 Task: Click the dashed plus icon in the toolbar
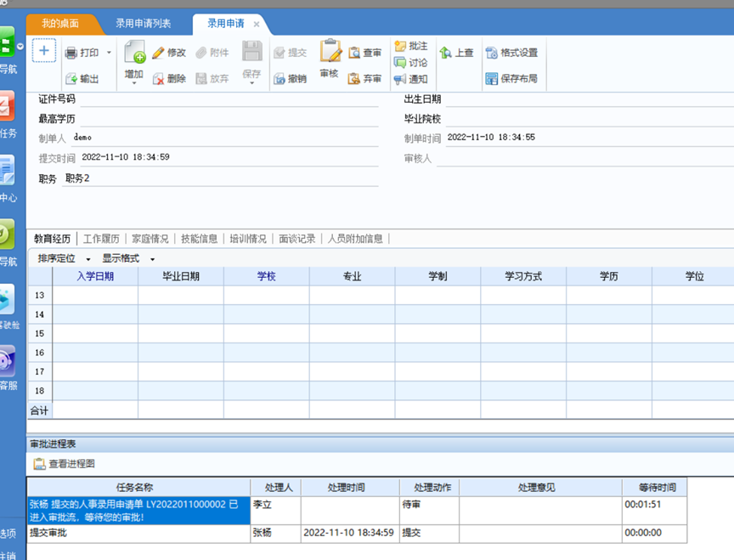click(x=44, y=51)
